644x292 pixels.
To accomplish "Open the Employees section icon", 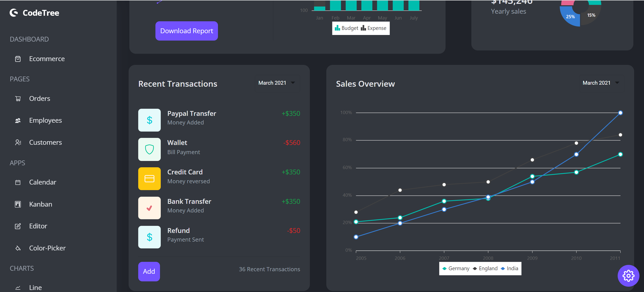I will pyautogui.click(x=18, y=120).
